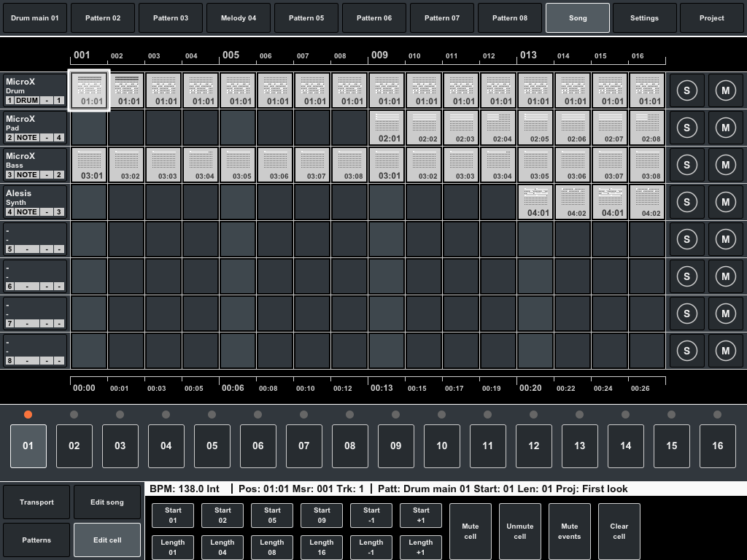
Task: Click the MicroX Drum track header
Action: tap(35, 90)
